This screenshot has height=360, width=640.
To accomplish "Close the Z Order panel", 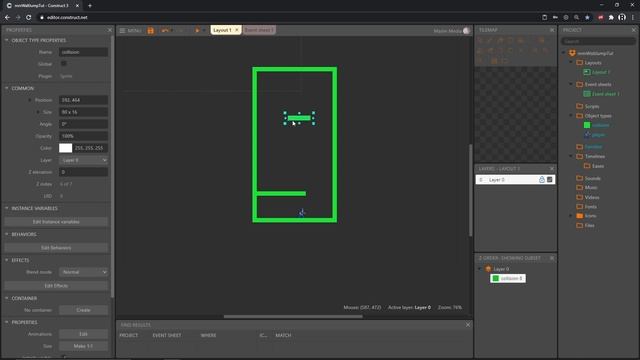I will [x=552, y=258].
